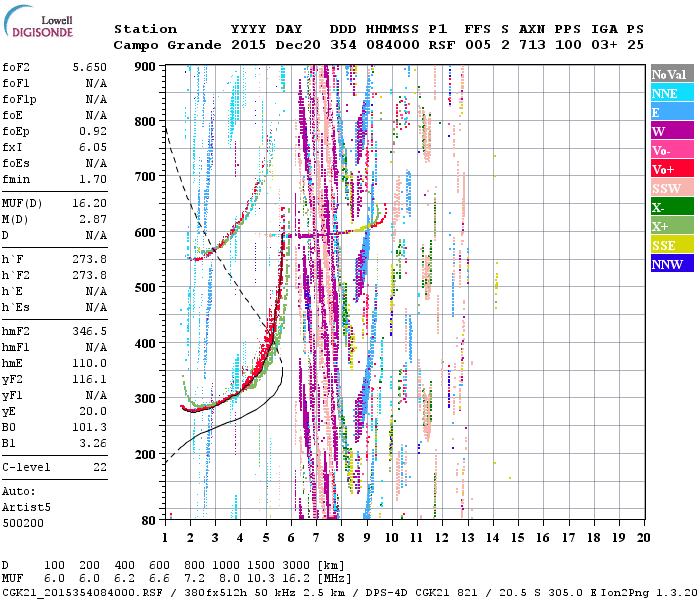Screen dimensions: 700x600
Task: Click the 10 MHz frequency axis label
Action: [392, 538]
